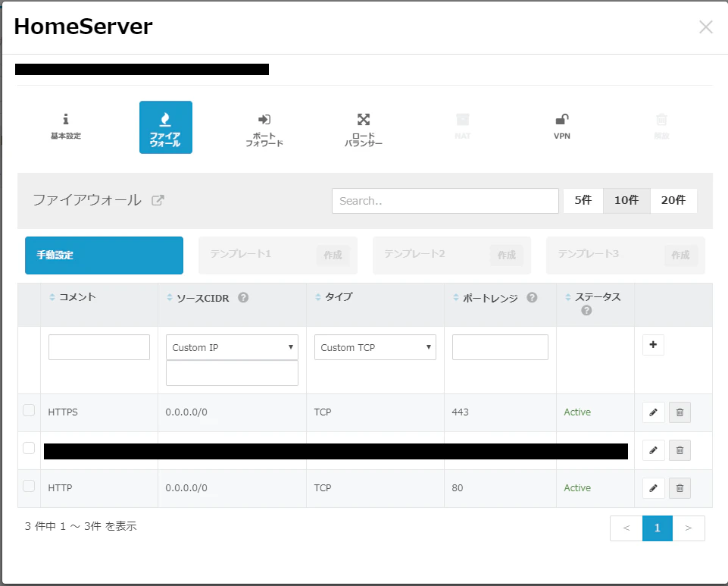Click the 手動設定 button
The image size is (728, 586).
click(x=104, y=255)
